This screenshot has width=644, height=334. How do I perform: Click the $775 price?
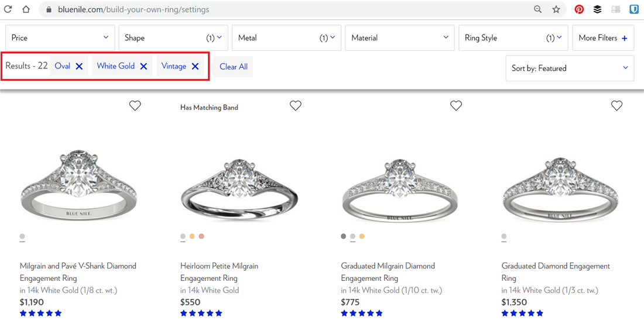click(350, 302)
